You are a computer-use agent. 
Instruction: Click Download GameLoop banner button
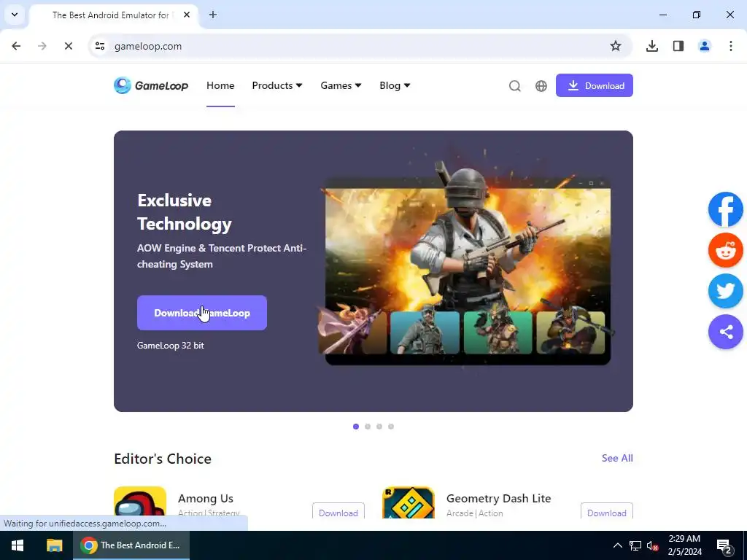tap(202, 313)
